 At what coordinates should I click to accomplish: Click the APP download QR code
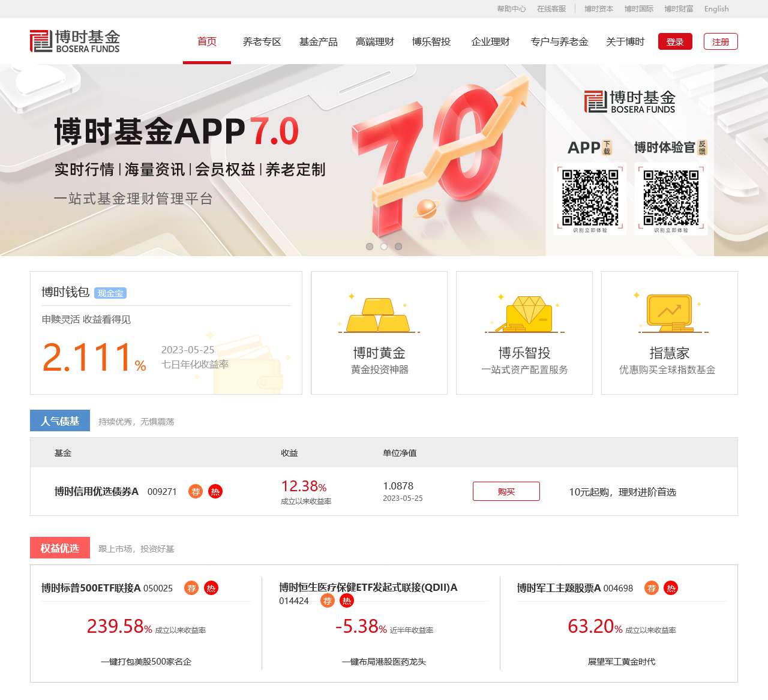coord(590,197)
